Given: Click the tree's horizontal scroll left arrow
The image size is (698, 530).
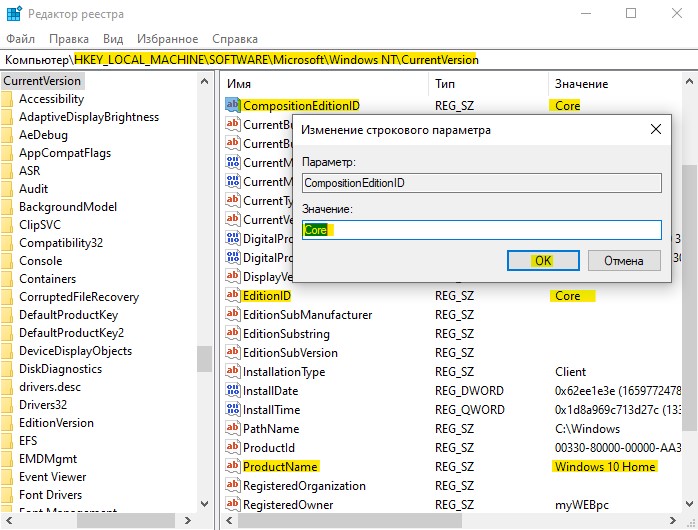Looking at the screenshot, I should [x=8, y=520].
